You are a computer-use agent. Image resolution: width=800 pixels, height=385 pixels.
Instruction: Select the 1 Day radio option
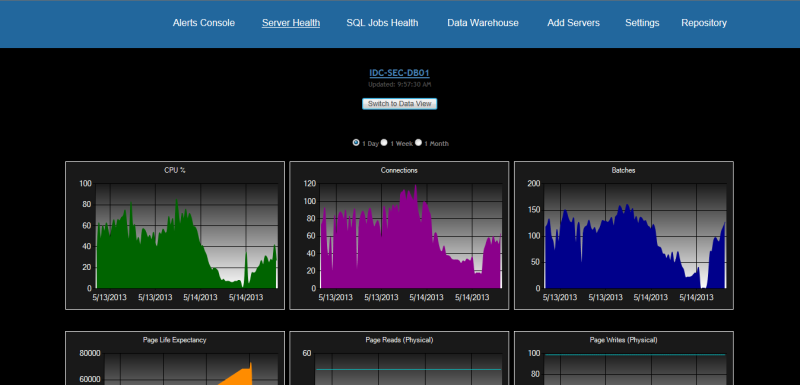point(356,143)
